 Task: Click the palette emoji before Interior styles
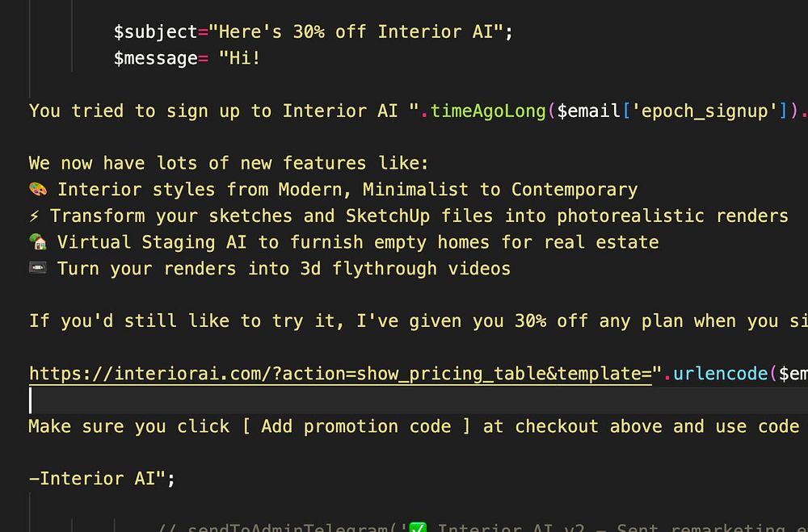[38, 189]
